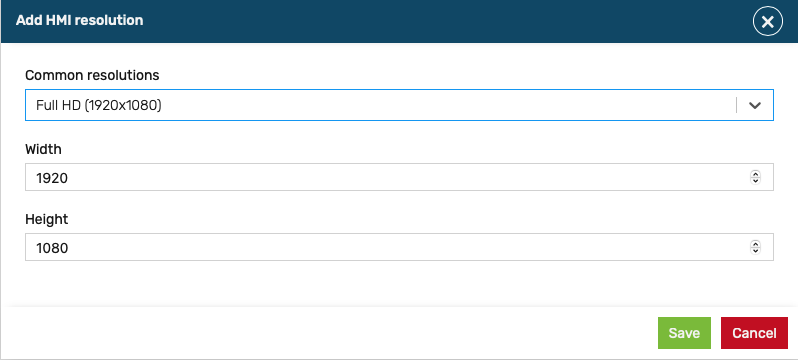Decrease Height using the down stepper arrow
Viewport: 798px width, 360px height.
click(756, 250)
